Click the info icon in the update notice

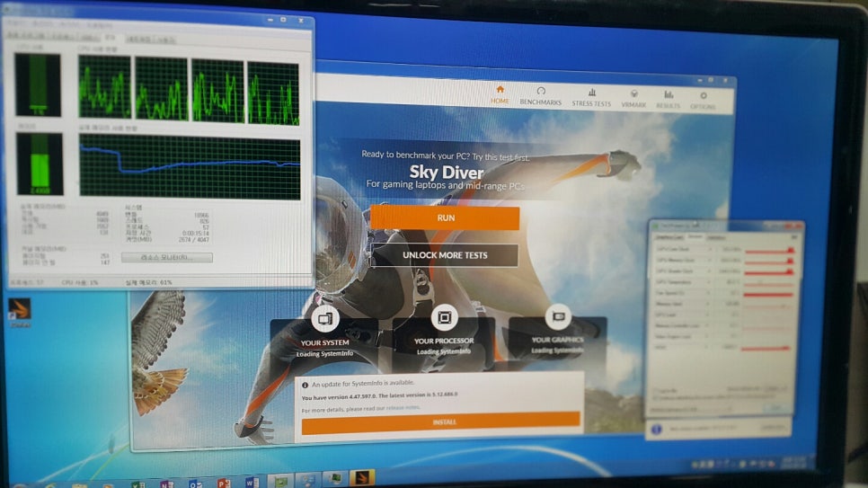point(305,385)
